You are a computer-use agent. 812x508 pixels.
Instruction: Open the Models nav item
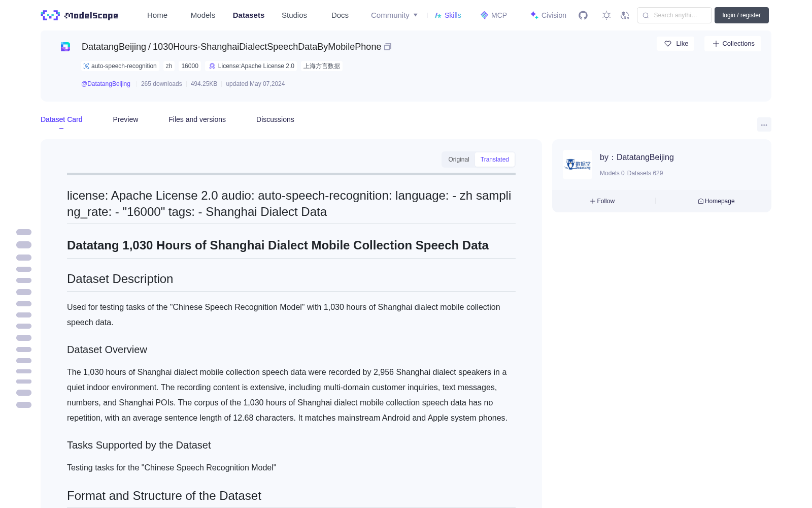pyautogui.click(x=203, y=15)
